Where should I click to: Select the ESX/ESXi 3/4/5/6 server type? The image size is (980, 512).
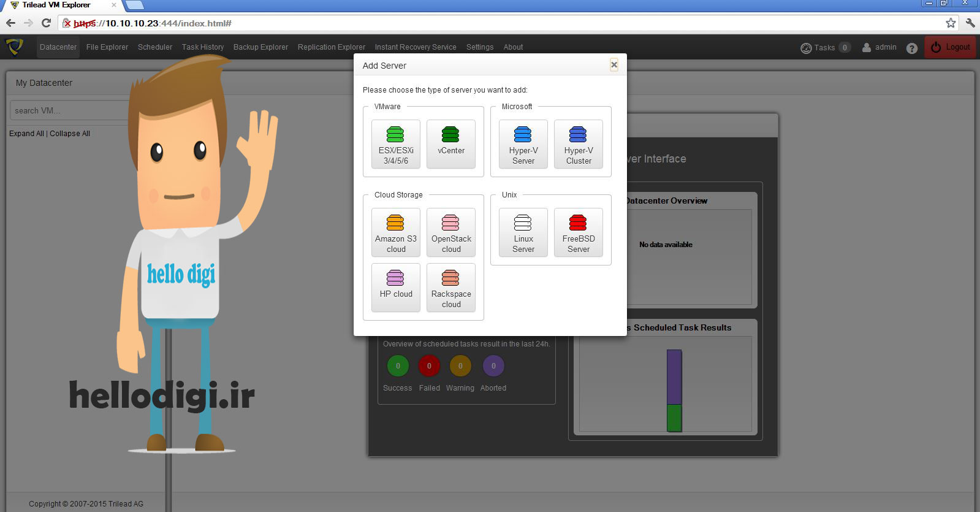click(396, 144)
